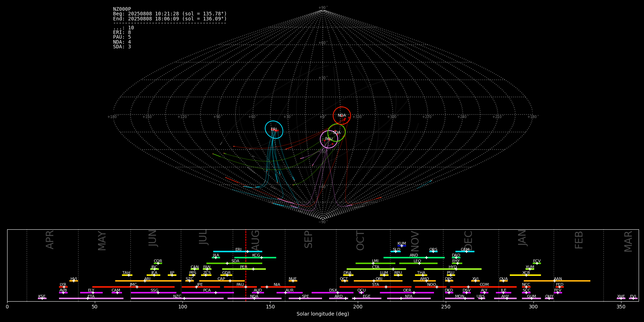Click the GUM shower bar in timeline
This screenshot has height=322, width=644.
point(531,298)
